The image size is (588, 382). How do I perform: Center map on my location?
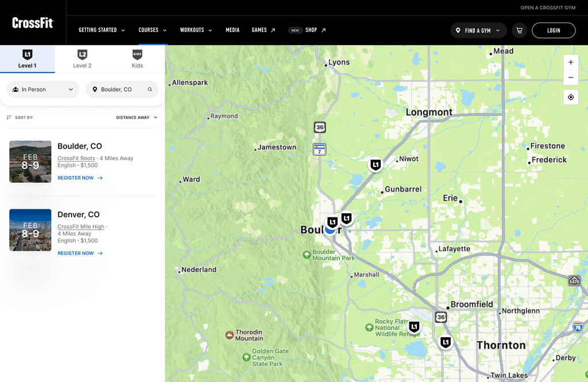(x=571, y=98)
